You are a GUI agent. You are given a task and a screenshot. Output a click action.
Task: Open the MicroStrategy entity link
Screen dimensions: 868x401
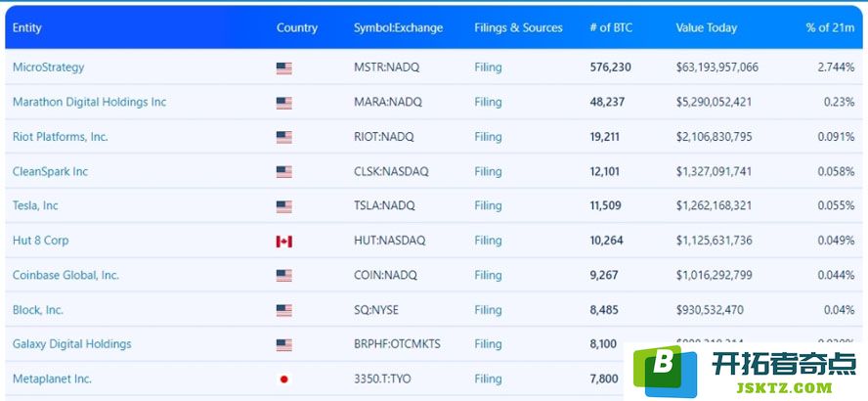point(48,67)
